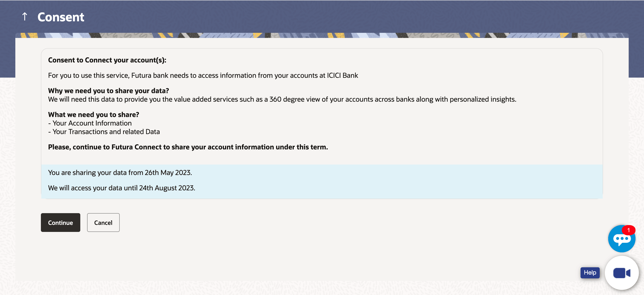Open the blue chat bubble icon
The image size is (644, 295).
click(621, 239)
